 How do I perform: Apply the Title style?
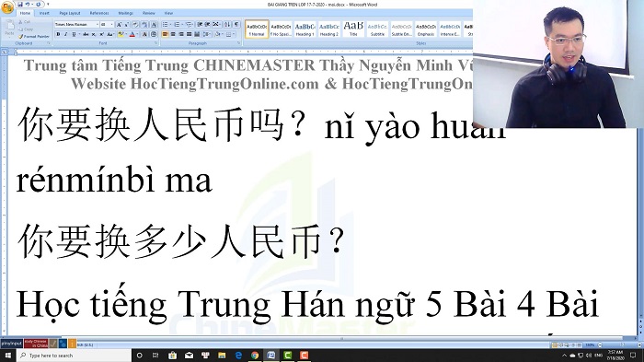(x=353, y=29)
